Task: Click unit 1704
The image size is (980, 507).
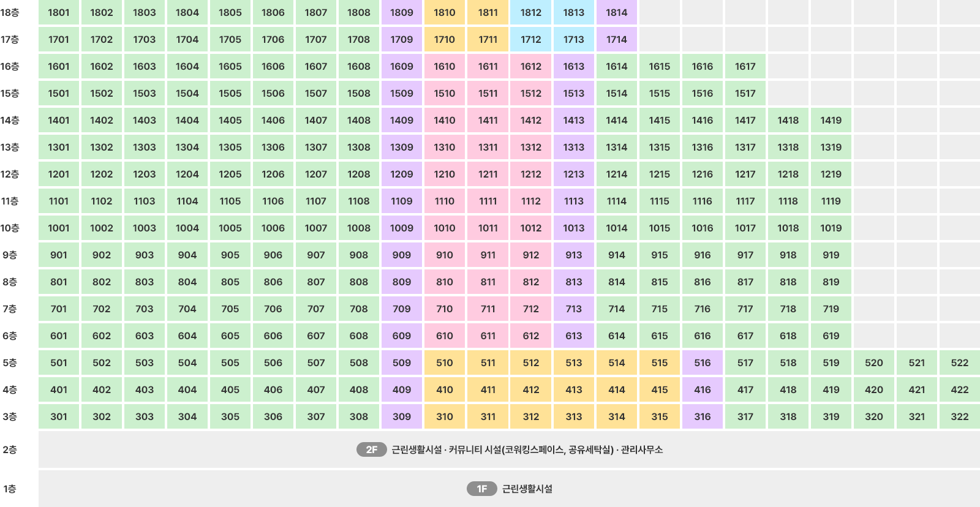Action: [187, 39]
